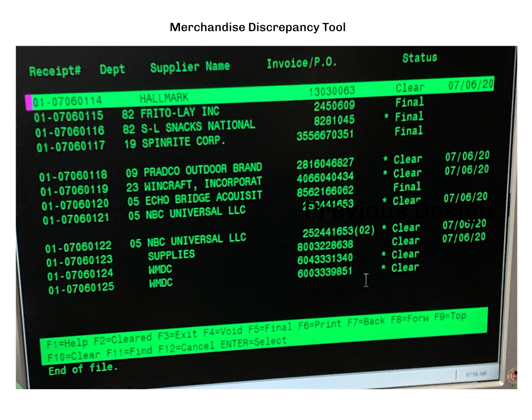This screenshot has height=420, width=532.
Task: Select receipt 01-07060119 row
Action: pyautogui.click(x=265, y=181)
